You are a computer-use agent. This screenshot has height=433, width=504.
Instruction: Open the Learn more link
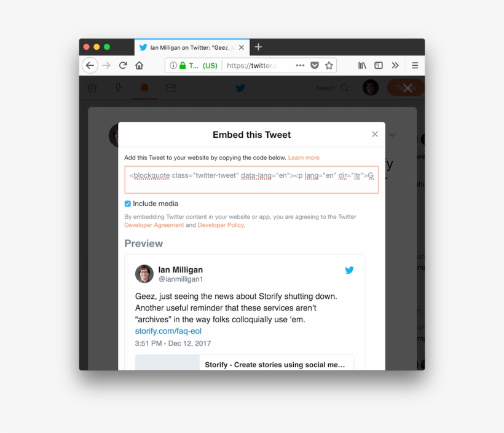click(304, 157)
